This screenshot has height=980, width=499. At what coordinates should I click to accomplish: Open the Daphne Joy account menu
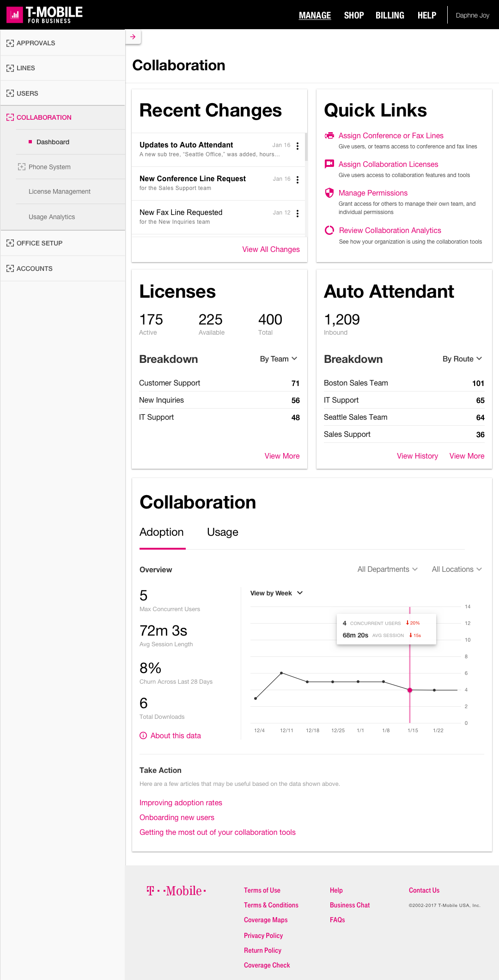coord(472,15)
